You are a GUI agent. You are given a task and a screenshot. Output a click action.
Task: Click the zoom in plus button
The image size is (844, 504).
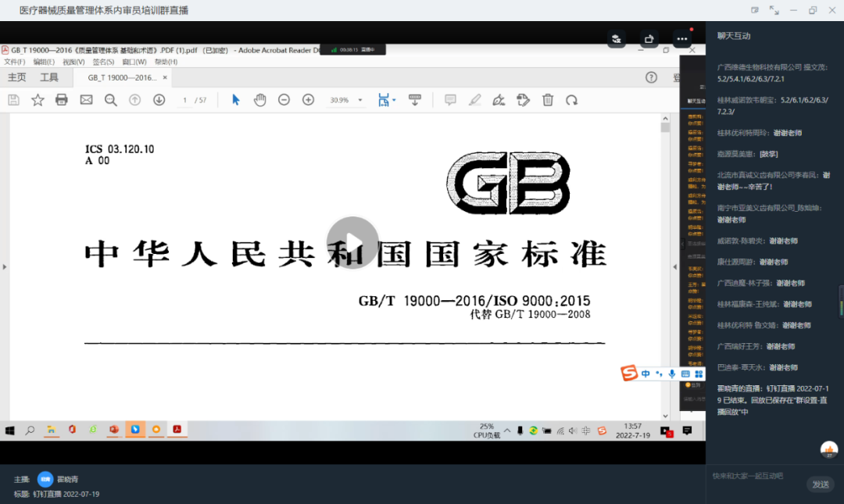point(308,100)
